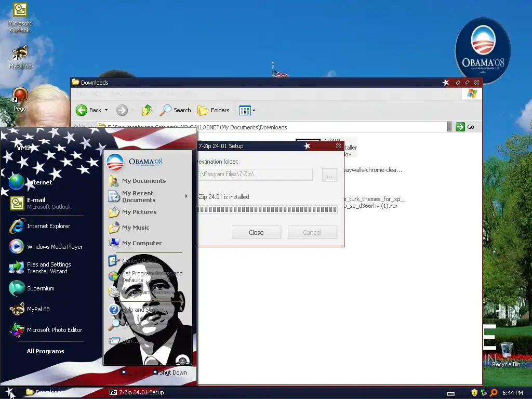The width and height of the screenshot is (532, 399).
Task: Click Search in the Downloads toolbar
Action: tap(175, 110)
